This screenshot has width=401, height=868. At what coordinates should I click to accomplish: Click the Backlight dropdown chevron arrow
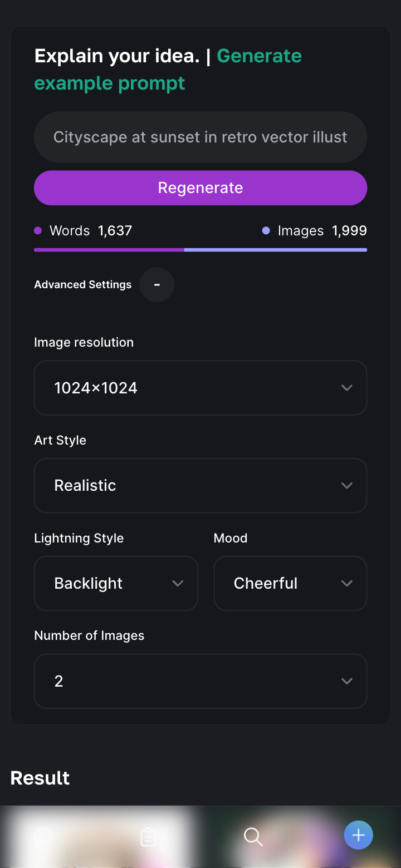coord(178,584)
